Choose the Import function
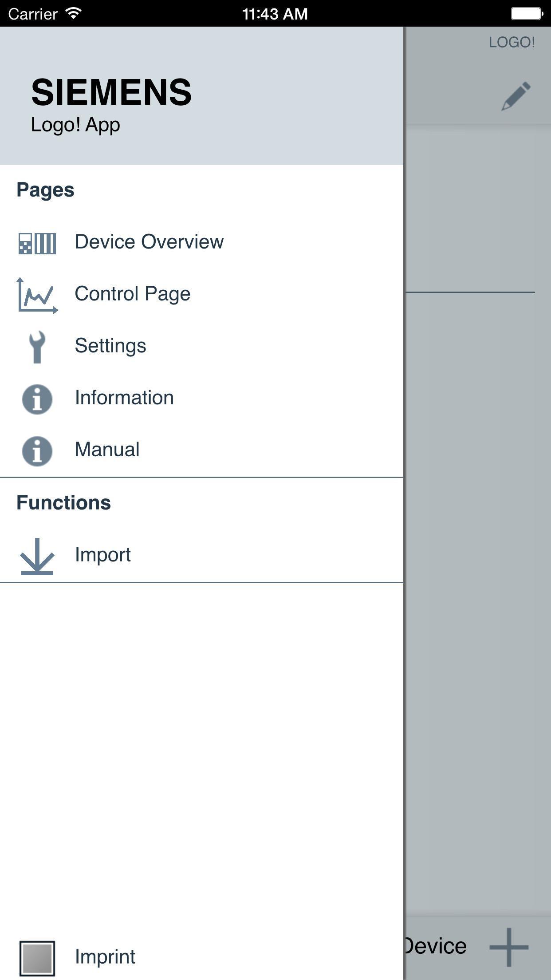This screenshot has width=551, height=980. [x=102, y=555]
